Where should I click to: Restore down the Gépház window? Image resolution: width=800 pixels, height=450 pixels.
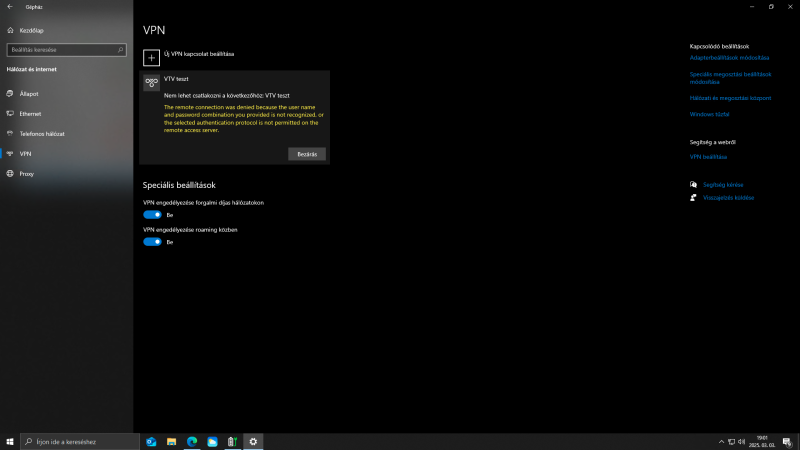771,7
